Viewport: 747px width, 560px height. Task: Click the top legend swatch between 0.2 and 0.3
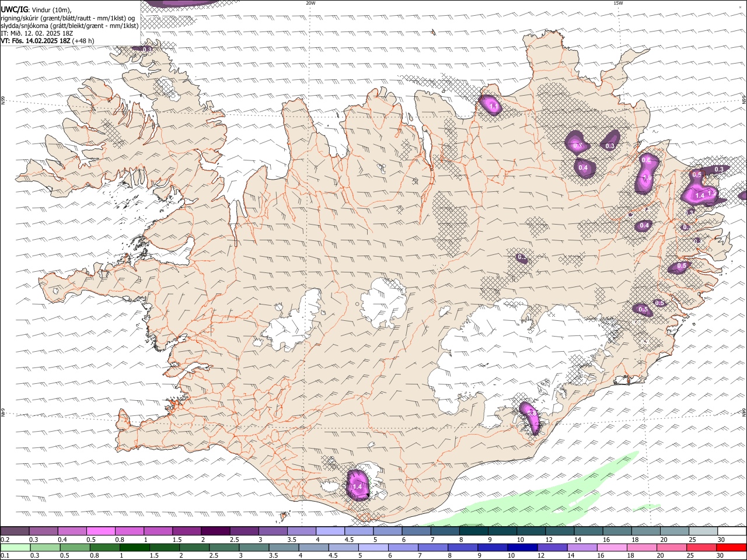click(15, 531)
